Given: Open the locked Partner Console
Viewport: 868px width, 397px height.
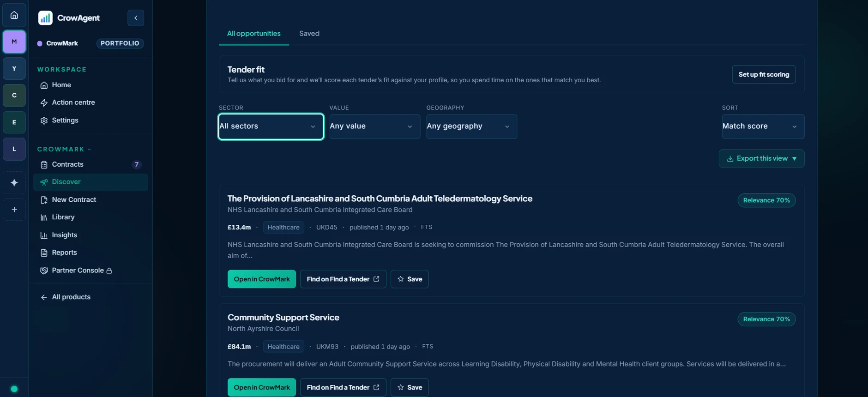Looking at the screenshot, I should pos(90,271).
